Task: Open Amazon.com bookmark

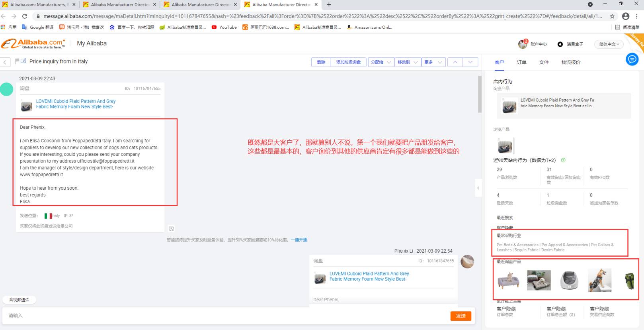Action: click(x=369, y=27)
